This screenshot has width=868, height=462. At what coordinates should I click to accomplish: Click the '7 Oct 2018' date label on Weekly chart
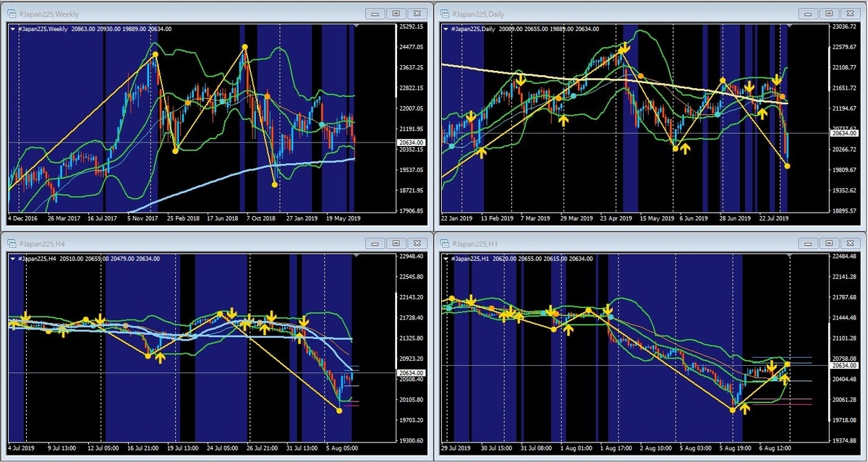point(261,218)
